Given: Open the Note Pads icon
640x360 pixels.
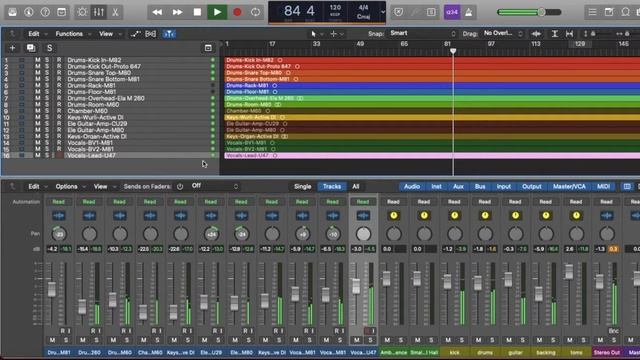Looking at the screenshot, I should click(609, 12).
